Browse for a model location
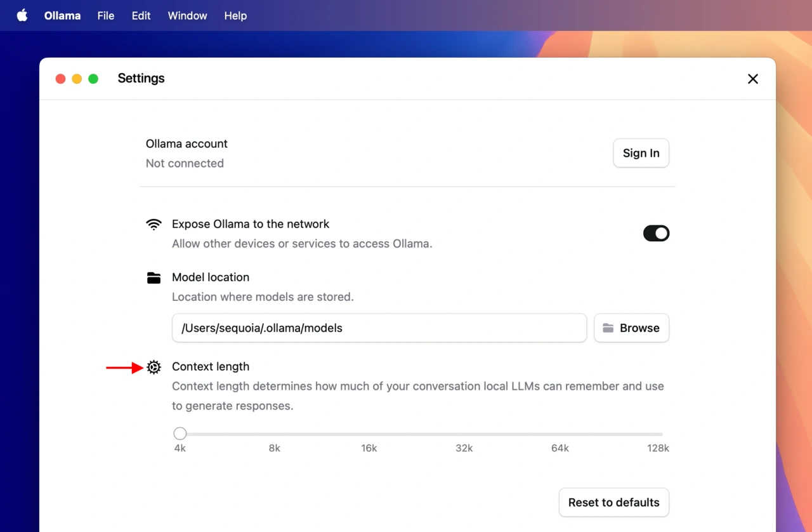Screen dimensions: 812x532 (x=631, y=328)
